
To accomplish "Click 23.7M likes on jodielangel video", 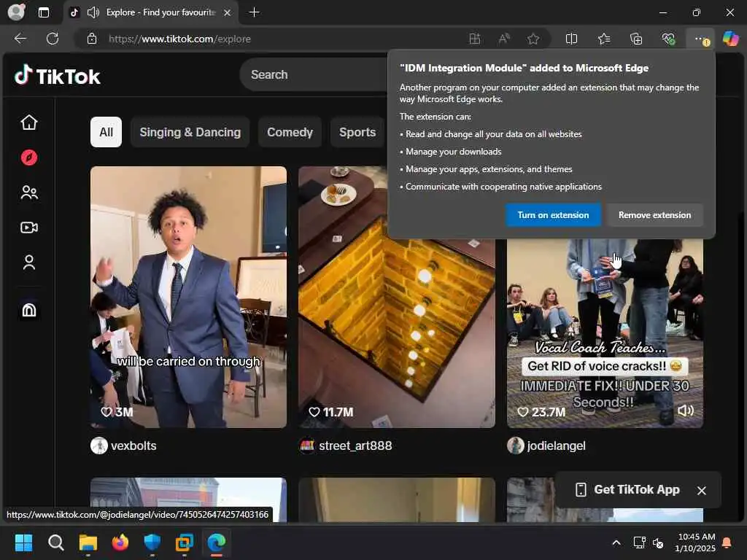I will [541, 413].
